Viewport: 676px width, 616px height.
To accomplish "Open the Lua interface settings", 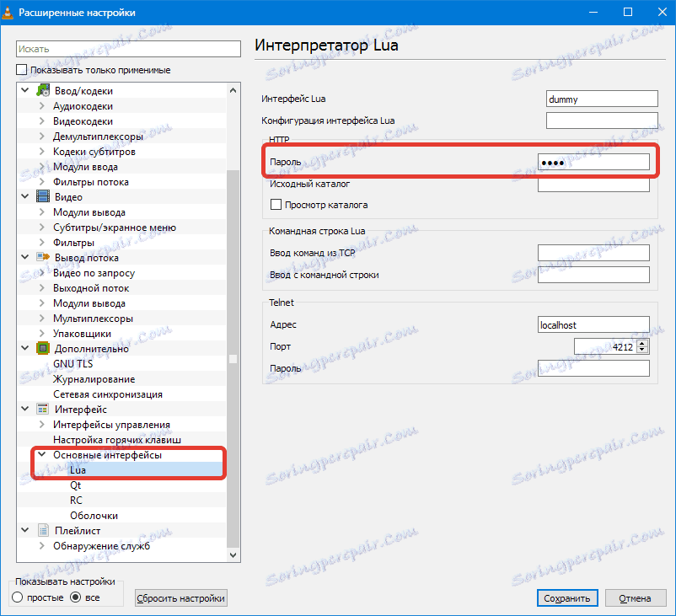I will coord(78,470).
